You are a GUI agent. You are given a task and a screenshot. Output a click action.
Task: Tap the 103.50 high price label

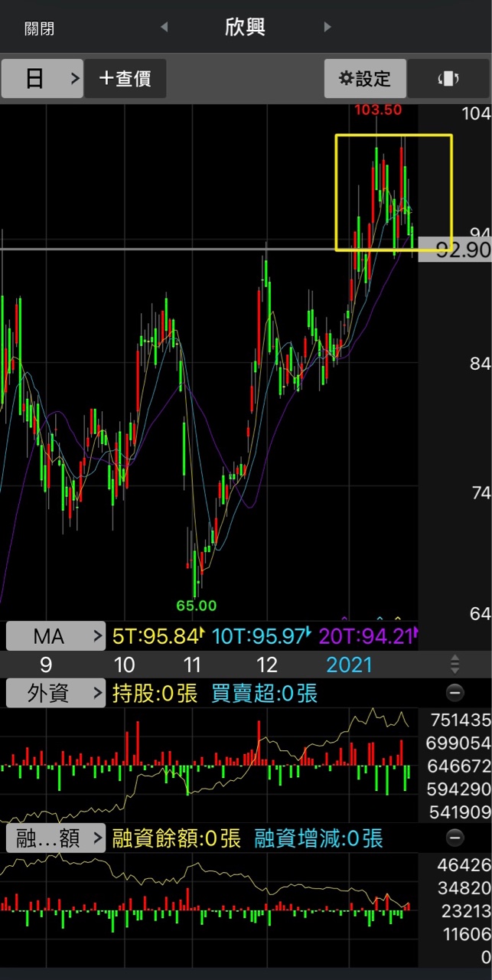coord(377,109)
